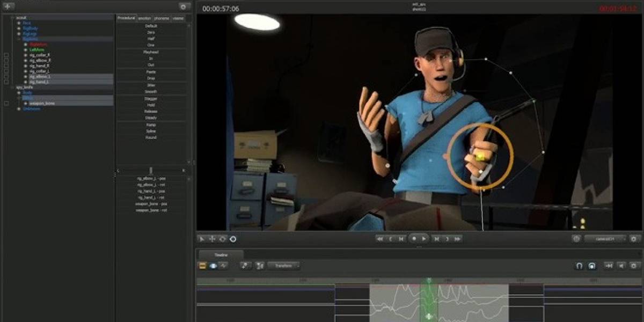Screen dimensions: 644x322
Task: Click the preset strength slider handle
Action: click(x=151, y=170)
